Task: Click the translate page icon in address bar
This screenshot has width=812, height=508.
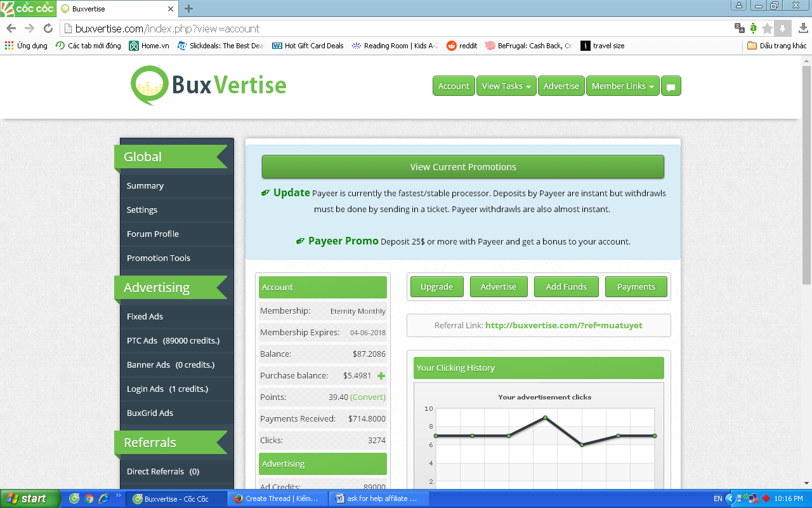Action: [739, 28]
